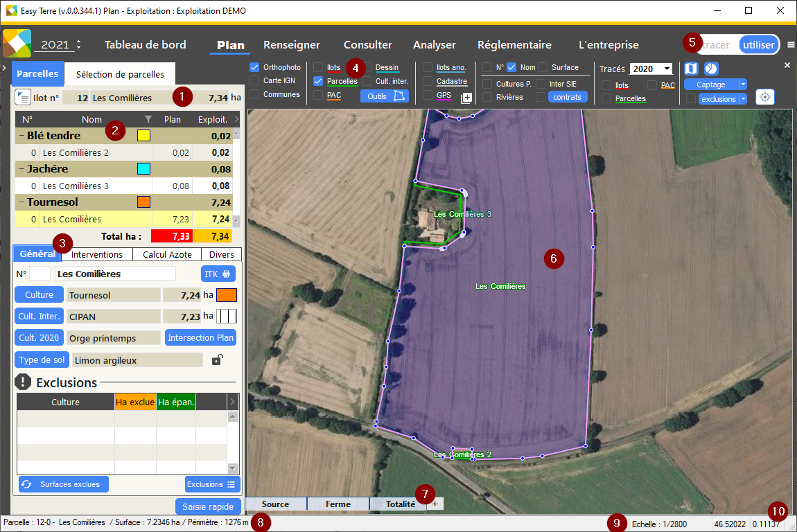Collapse the Blé tendre group
Screen dimensions: 797x532
tap(21, 136)
